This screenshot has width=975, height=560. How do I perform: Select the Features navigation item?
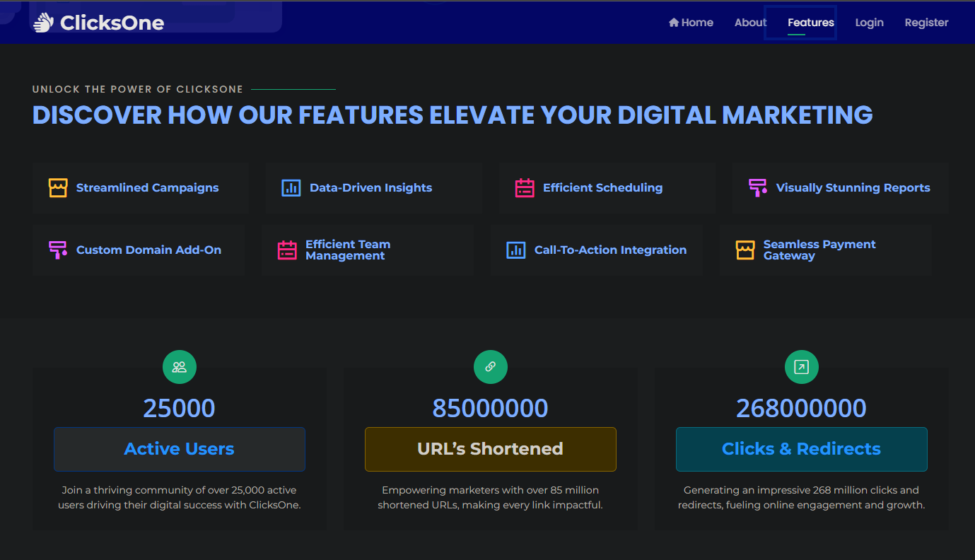(811, 23)
